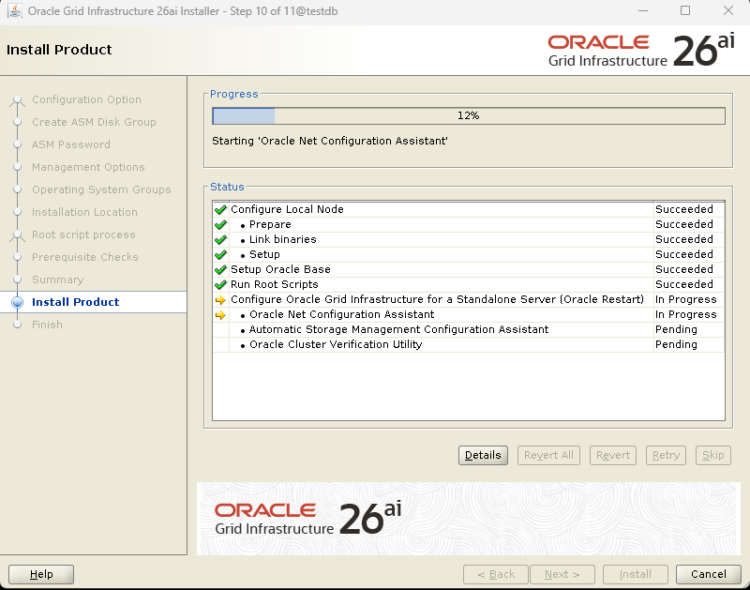
Task: Select Operating System Groups step
Action: click(101, 189)
